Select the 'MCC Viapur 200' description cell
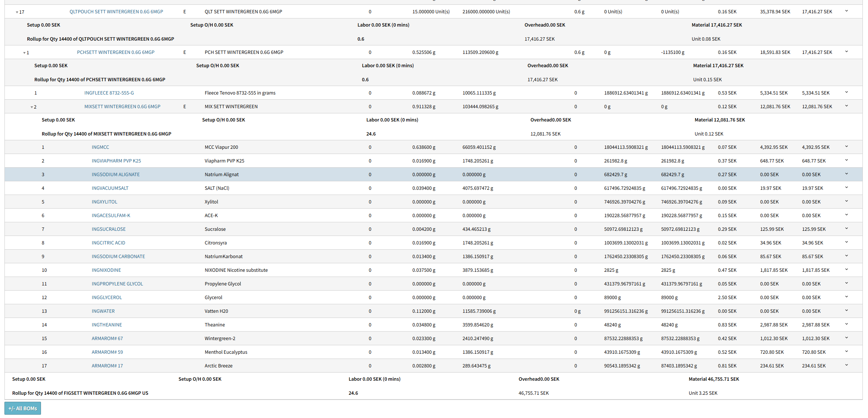The height and width of the screenshot is (418, 868). 221,147
